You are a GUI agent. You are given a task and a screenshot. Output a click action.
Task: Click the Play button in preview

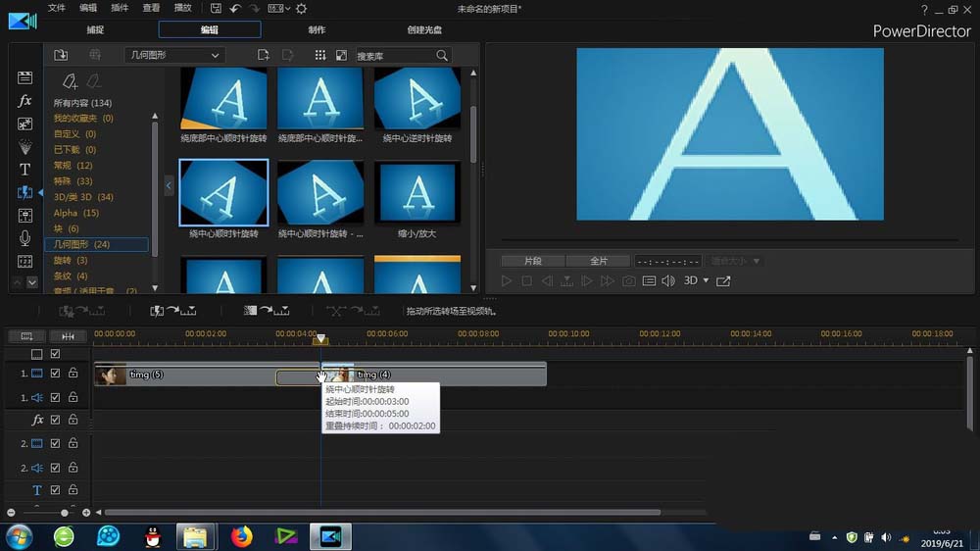click(x=507, y=280)
